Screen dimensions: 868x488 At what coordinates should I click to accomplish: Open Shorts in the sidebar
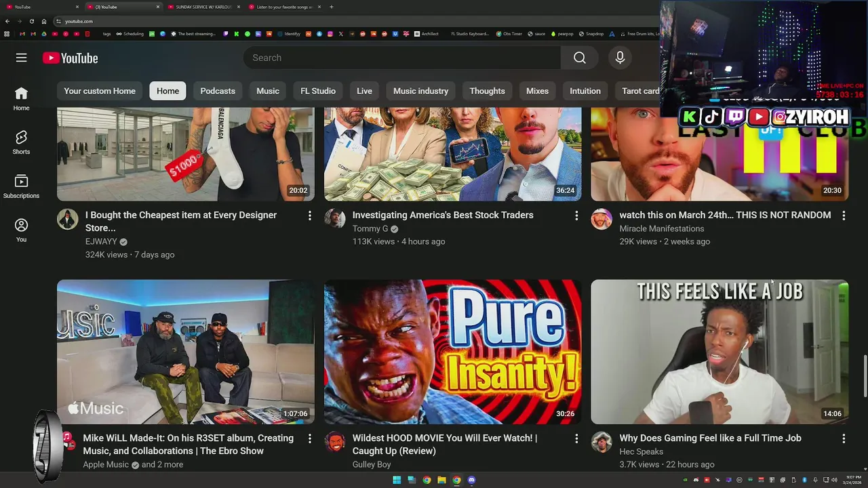[x=22, y=143]
